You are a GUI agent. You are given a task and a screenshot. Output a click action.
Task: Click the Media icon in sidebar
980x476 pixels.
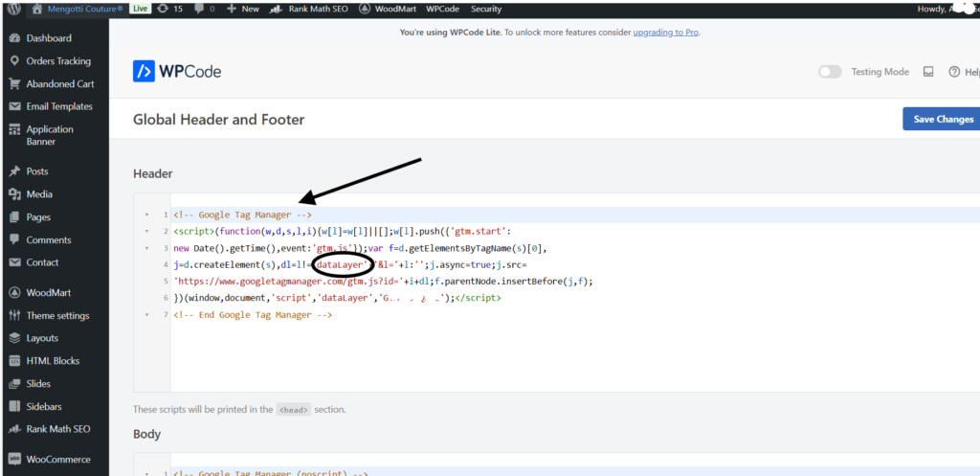pos(15,193)
